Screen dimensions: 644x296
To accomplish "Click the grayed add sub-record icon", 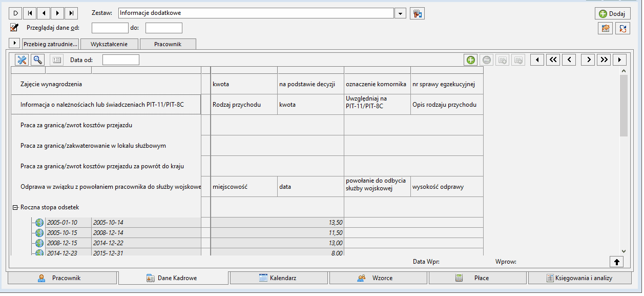I will (x=503, y=60).
